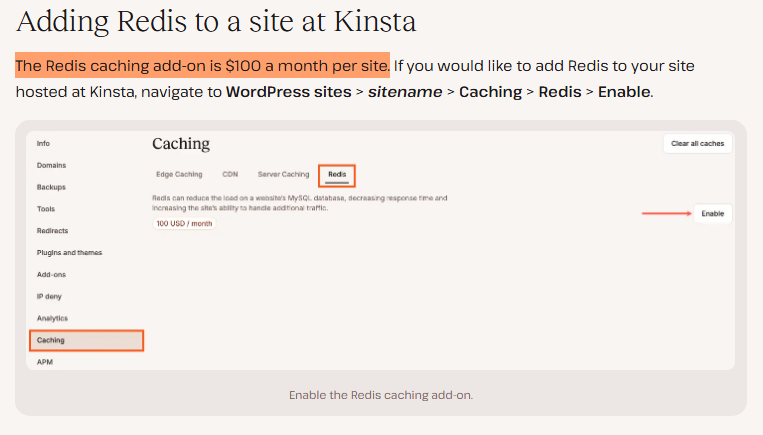This screenshot has height=435, width=763.
Task: Open the IP deny page
Action: (x=49, y=296)
